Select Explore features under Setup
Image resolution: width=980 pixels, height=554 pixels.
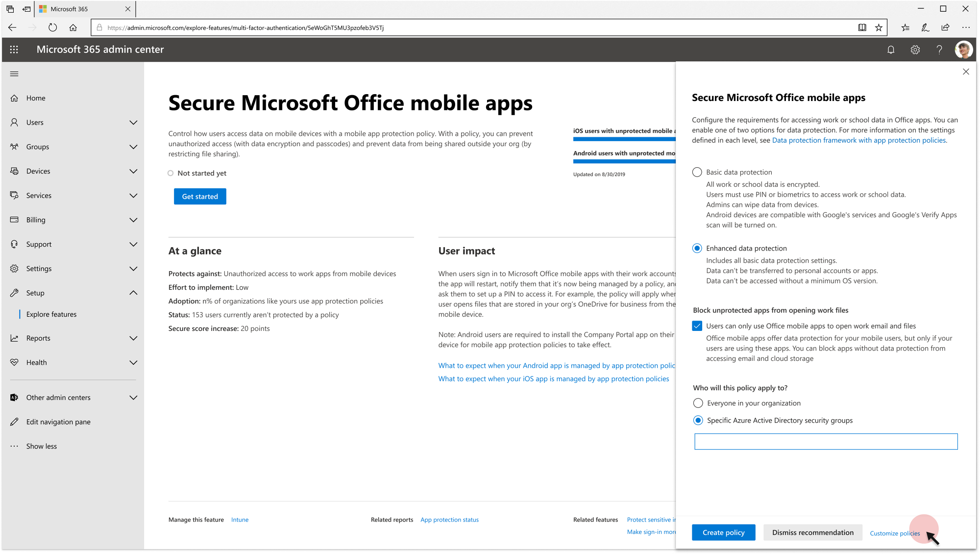coord(51,314)
